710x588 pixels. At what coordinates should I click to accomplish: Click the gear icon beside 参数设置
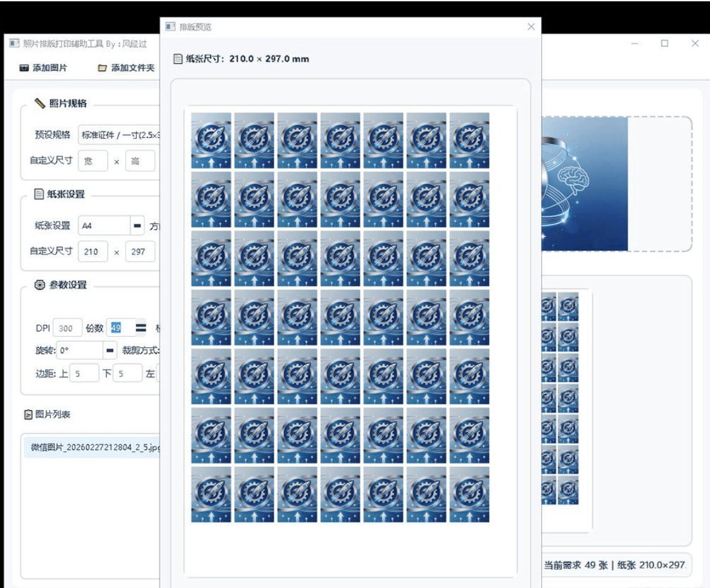click(x=40, y=285)
